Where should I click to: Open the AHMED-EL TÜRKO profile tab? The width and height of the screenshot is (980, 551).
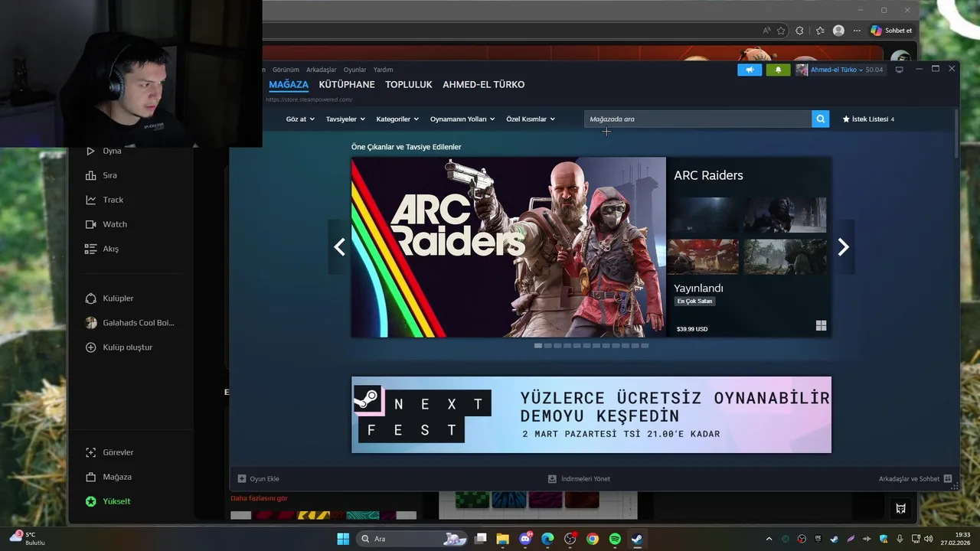pyautogui.click(x=484, y=85)
